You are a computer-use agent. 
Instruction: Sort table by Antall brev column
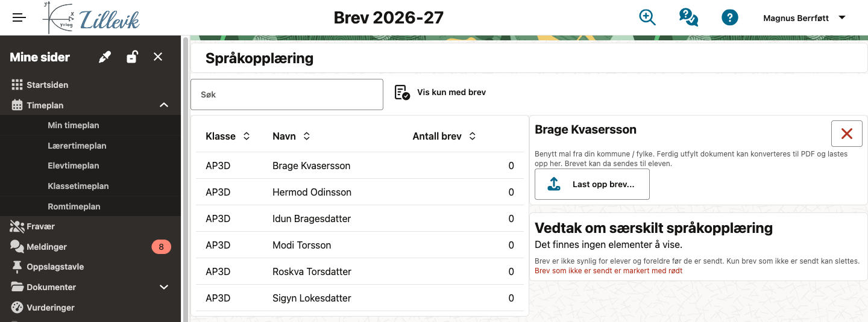[444, 136]
